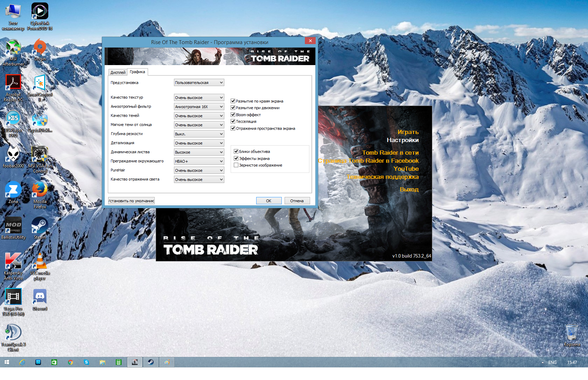
Task: Select the CrystalDiskInfo desktop icon
Action: [x=40, y=121]
